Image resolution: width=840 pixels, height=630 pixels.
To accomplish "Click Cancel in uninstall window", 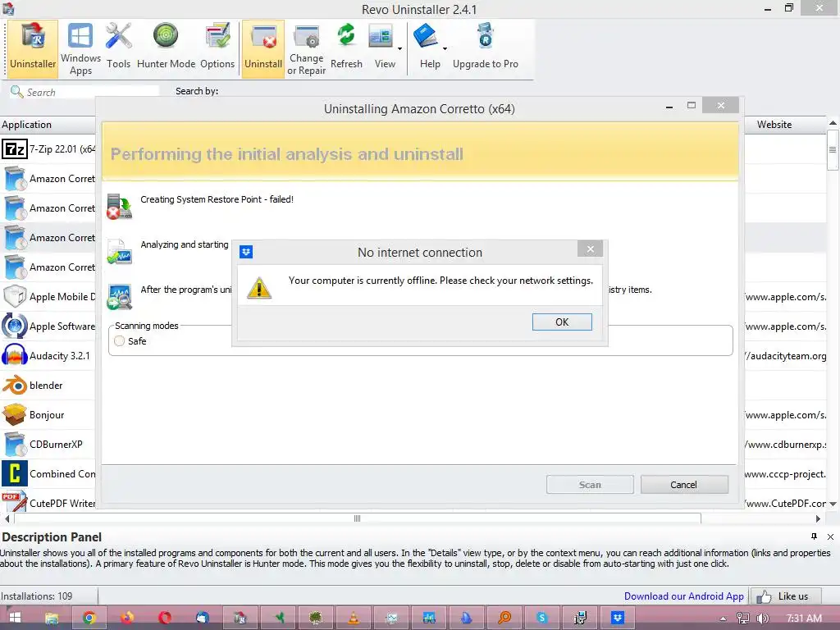I will tap(684, 484).
